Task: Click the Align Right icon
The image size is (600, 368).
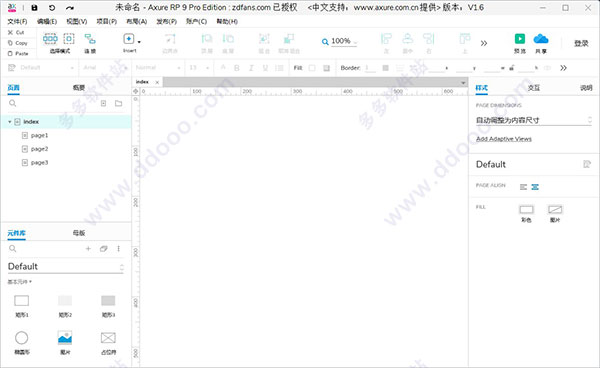Action: click(x=429, y=39)
